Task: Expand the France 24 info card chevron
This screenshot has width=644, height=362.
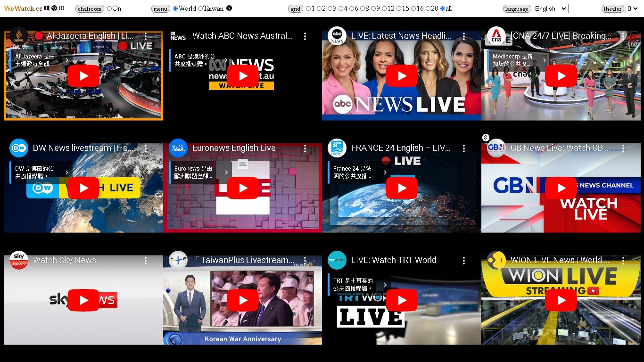Action: [385, 173]
